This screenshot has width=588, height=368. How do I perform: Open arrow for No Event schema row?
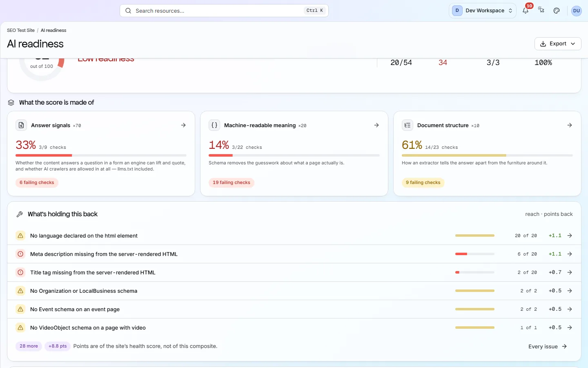point(570,309)
